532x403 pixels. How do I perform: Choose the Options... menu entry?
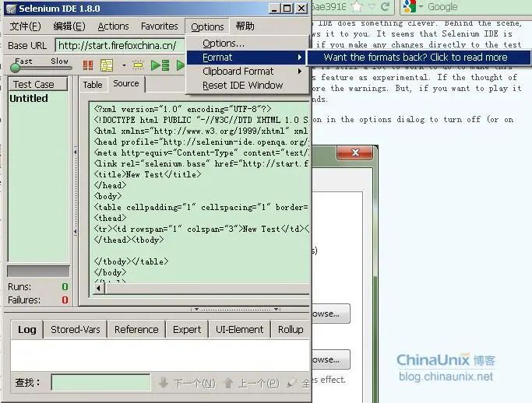(224, 44)
